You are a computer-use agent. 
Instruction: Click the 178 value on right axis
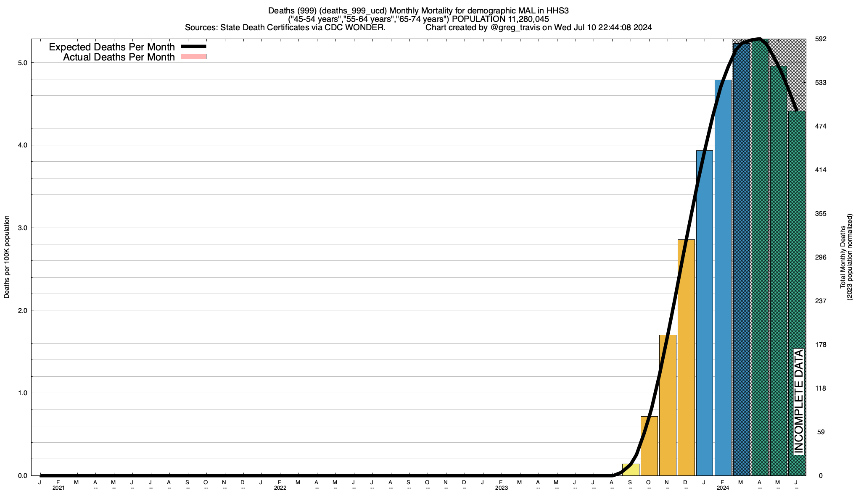pyautogui.click(x=821, y=345)
